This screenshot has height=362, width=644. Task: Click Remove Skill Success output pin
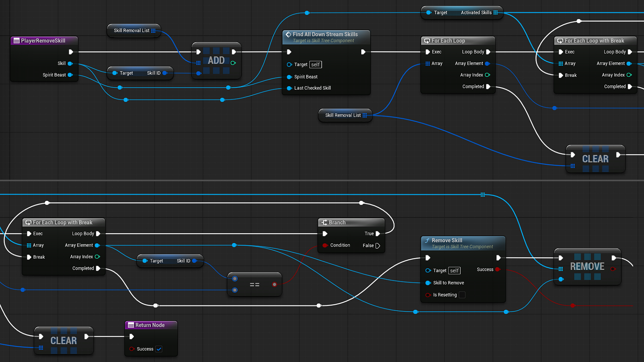pos(498,270)
